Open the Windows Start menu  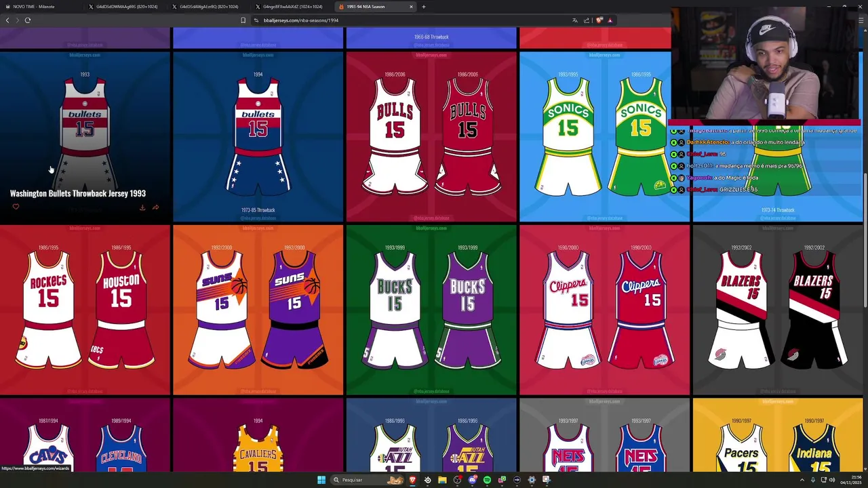pyautogui.click(x=321, y=480)
